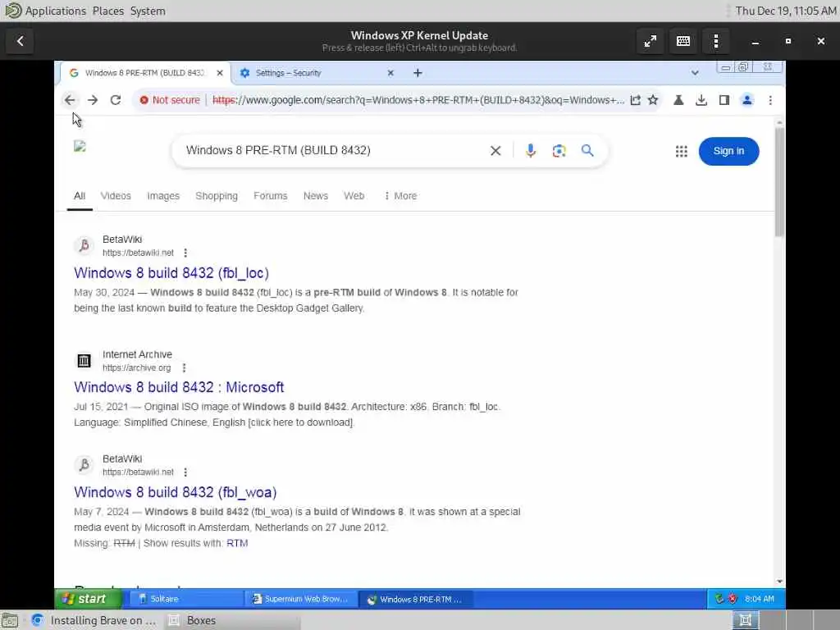
Task: Select Boxes in bottom panel
Action: pos(232,620)
